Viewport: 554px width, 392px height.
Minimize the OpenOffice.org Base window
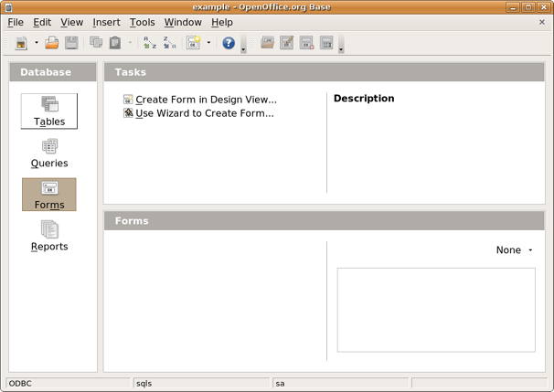click(x=512, y=7)
